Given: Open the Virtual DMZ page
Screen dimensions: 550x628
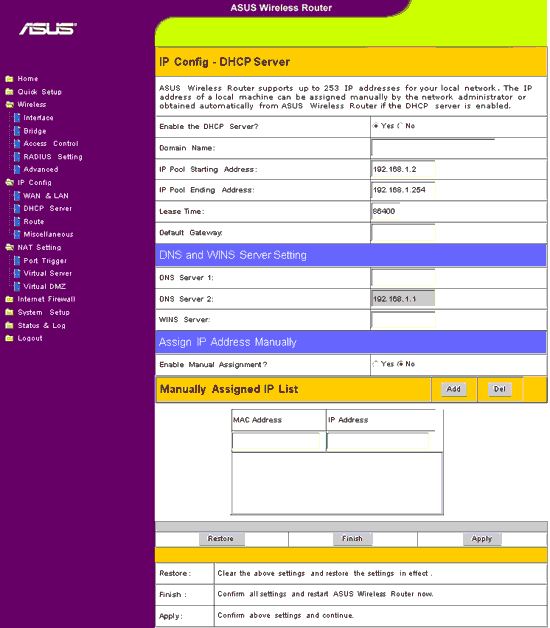Looking at the screenshot, I should coord(44,286).
